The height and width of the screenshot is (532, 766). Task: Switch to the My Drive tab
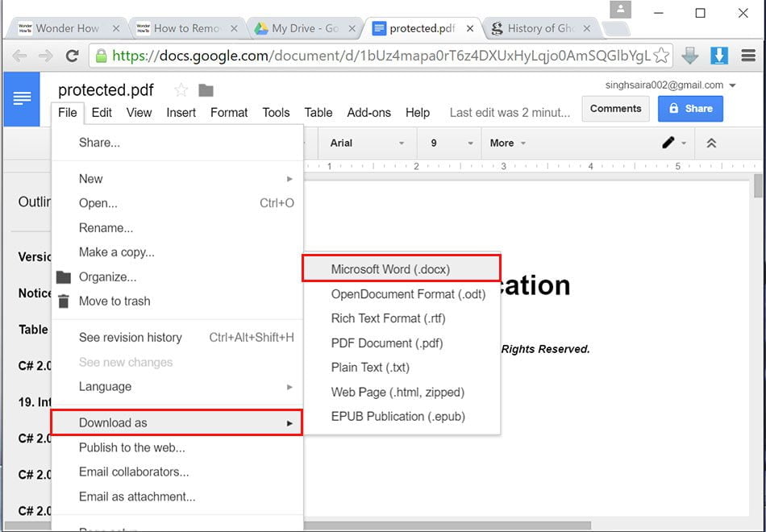tap(306, 28)
